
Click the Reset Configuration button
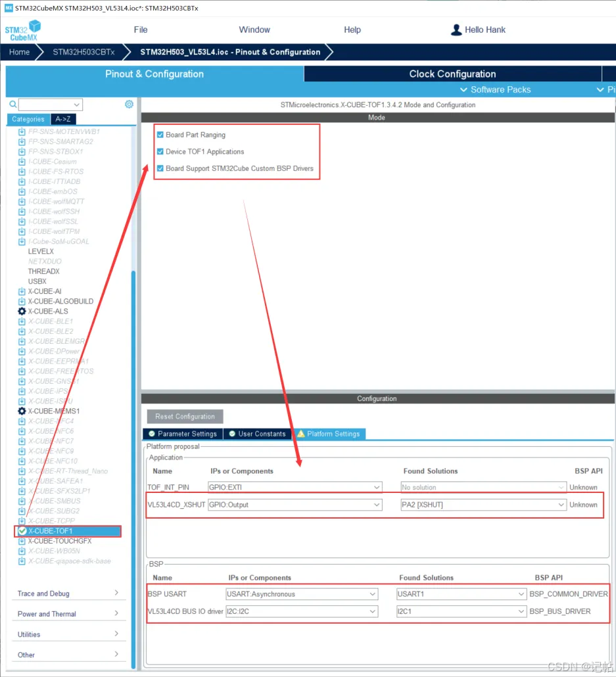185,416
